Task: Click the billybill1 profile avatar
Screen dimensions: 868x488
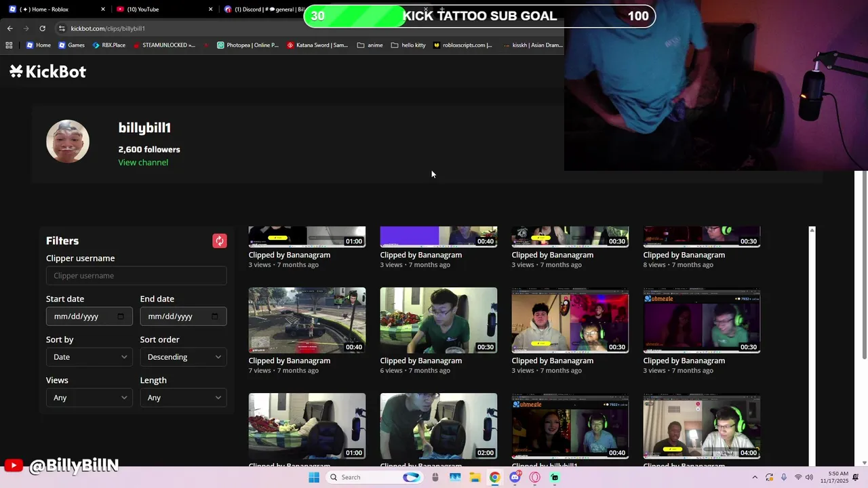Action: coord(68,141)
